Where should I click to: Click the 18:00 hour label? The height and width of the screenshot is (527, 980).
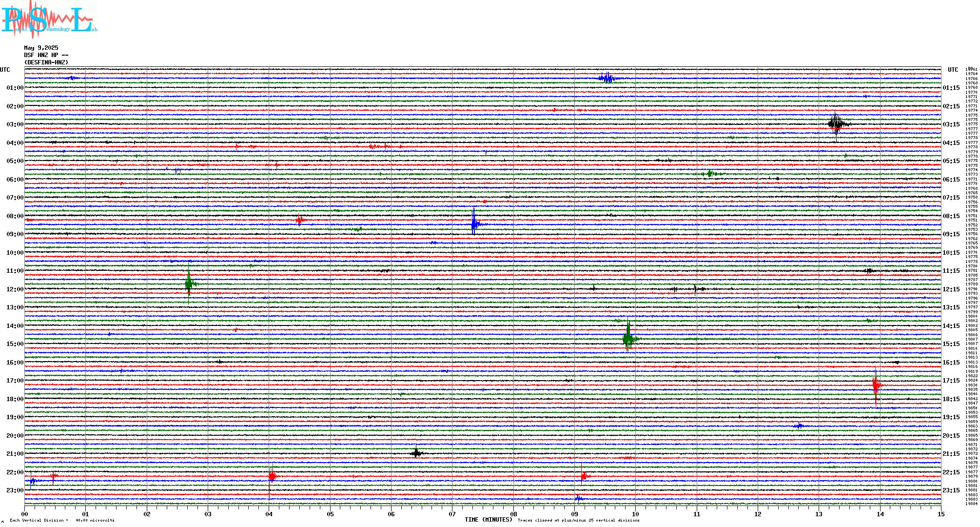[x=15, y=399]
